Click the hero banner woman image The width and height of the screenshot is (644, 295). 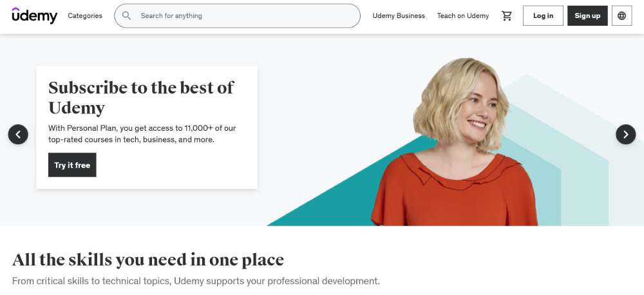coord(454,142)
